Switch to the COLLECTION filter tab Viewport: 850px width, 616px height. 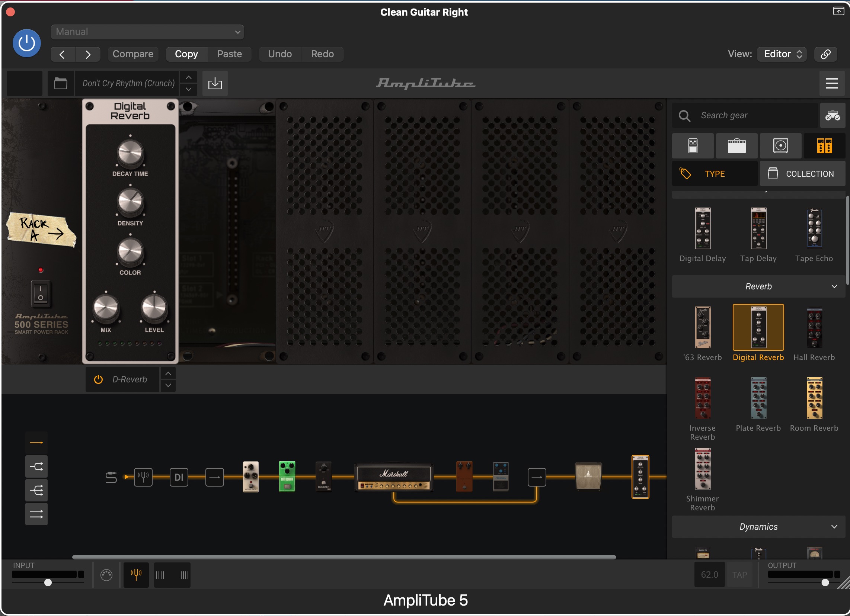tap(802, 174)
